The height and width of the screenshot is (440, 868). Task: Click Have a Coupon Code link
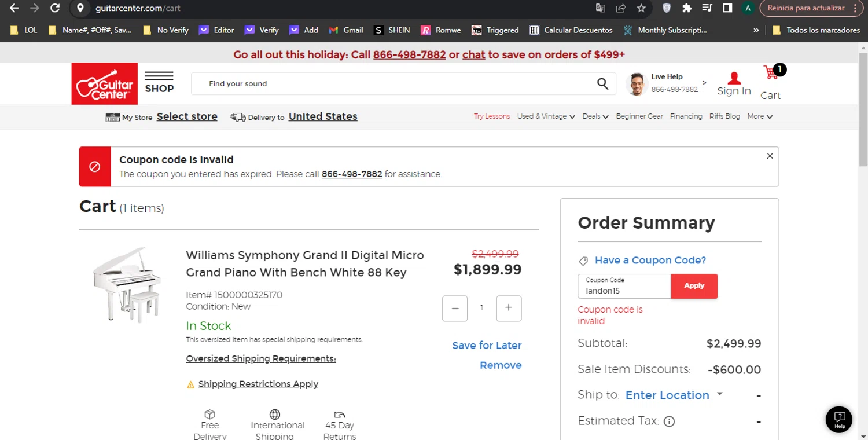click(x=650, y=261)
